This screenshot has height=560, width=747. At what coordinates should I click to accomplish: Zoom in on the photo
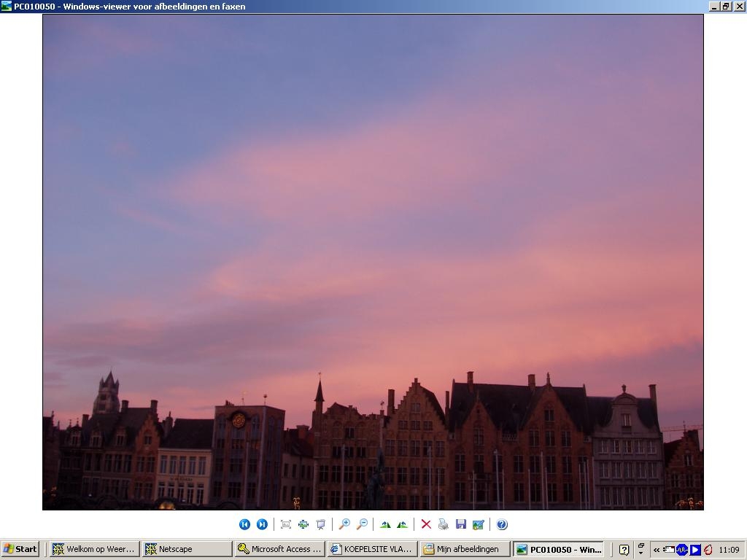pos(344,524)
